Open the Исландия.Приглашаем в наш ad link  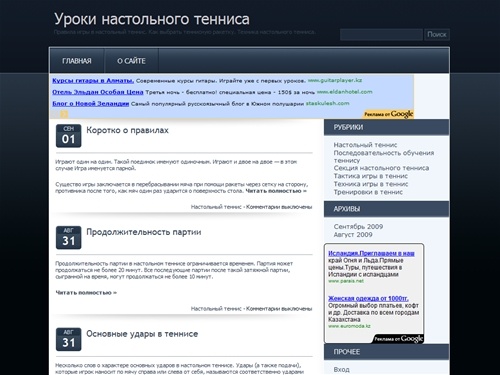371,253
